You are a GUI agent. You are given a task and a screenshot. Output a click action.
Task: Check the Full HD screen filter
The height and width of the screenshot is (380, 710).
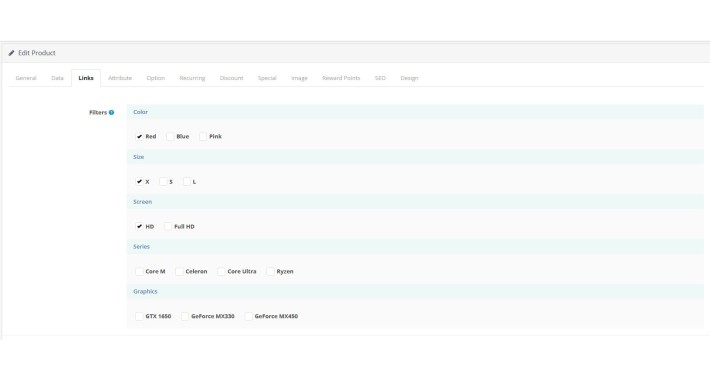tap(168, 226)
